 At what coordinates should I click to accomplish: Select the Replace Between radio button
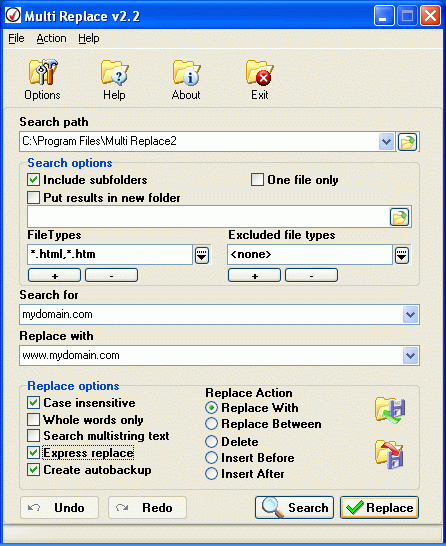(x=211, y=424)
